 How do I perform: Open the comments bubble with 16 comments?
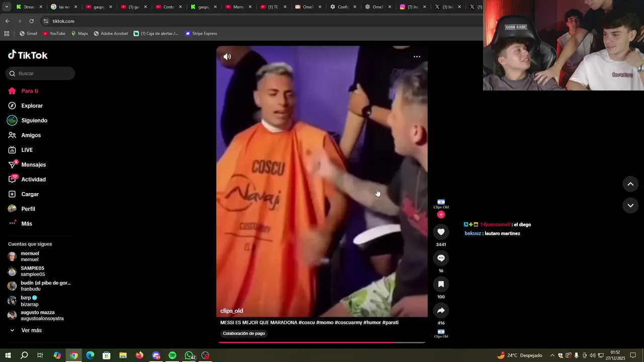(x=441, y=258)
